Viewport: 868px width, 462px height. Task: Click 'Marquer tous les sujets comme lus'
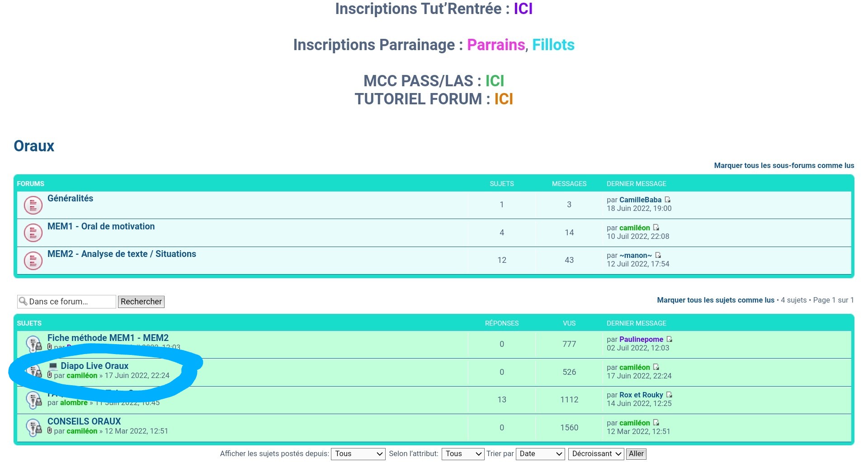pyautogui.click(x=715, y=300)
